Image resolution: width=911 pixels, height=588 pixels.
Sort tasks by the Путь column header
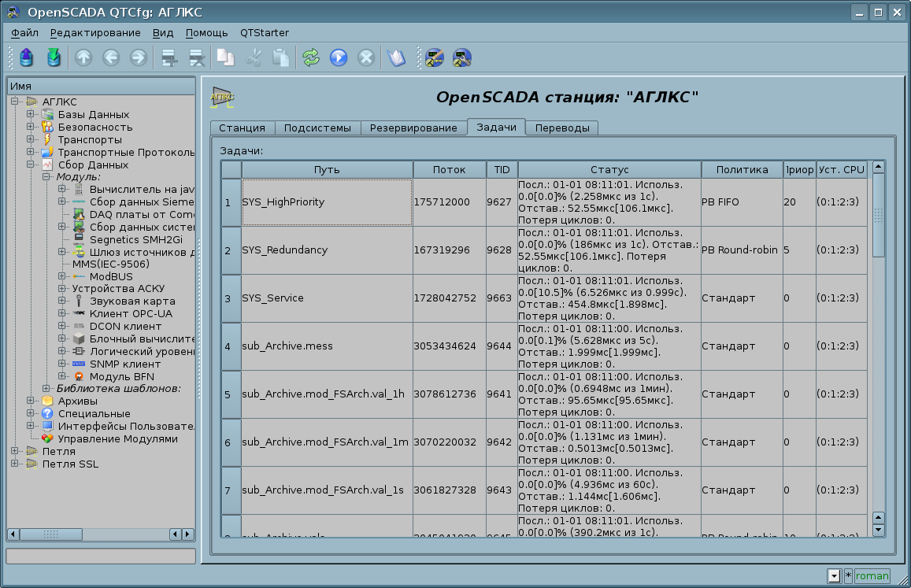click(x=327, y=170)
